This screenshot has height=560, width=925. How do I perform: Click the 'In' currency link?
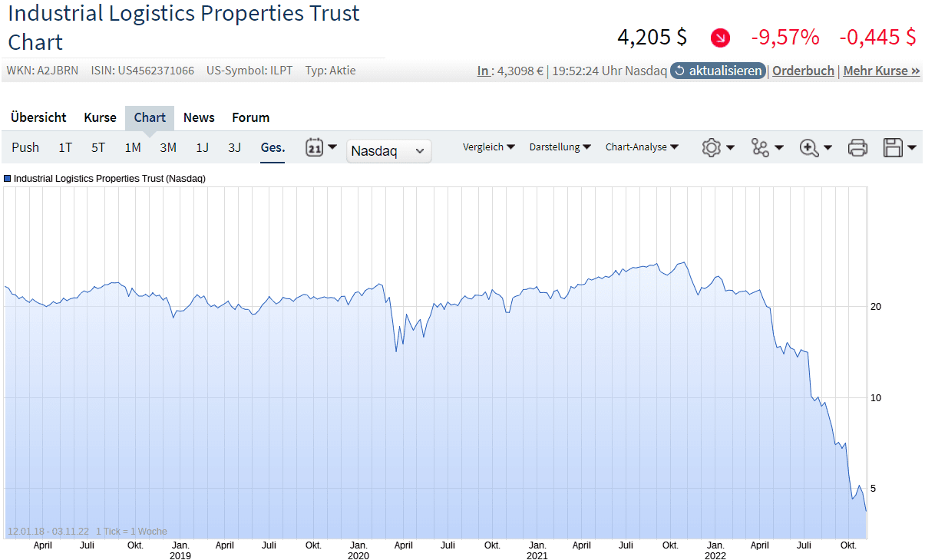coord(484,71)
